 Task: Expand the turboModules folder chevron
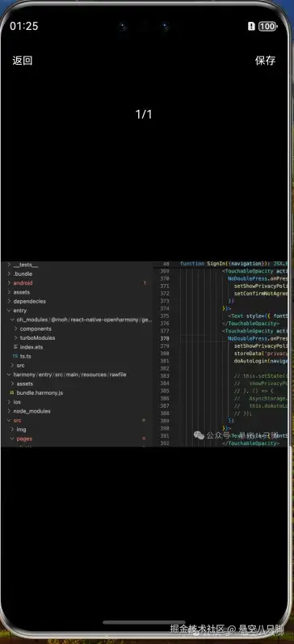[x=15, y=338]
